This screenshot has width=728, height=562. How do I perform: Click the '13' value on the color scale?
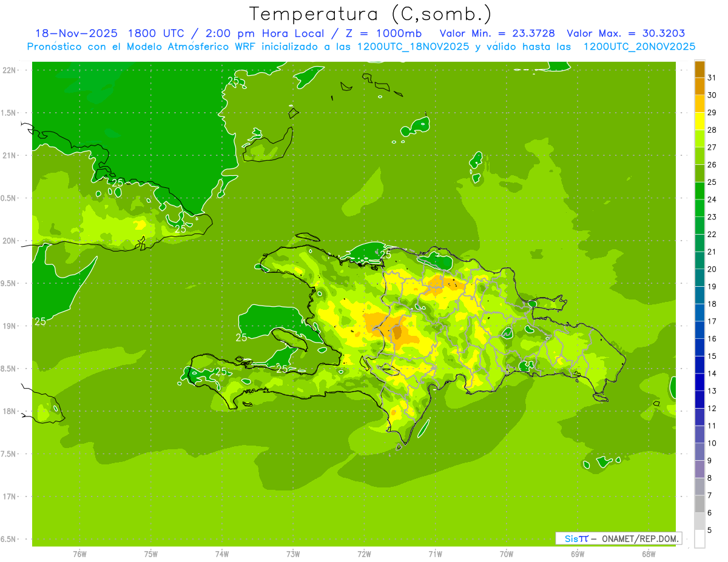click(x=712, y=391)
